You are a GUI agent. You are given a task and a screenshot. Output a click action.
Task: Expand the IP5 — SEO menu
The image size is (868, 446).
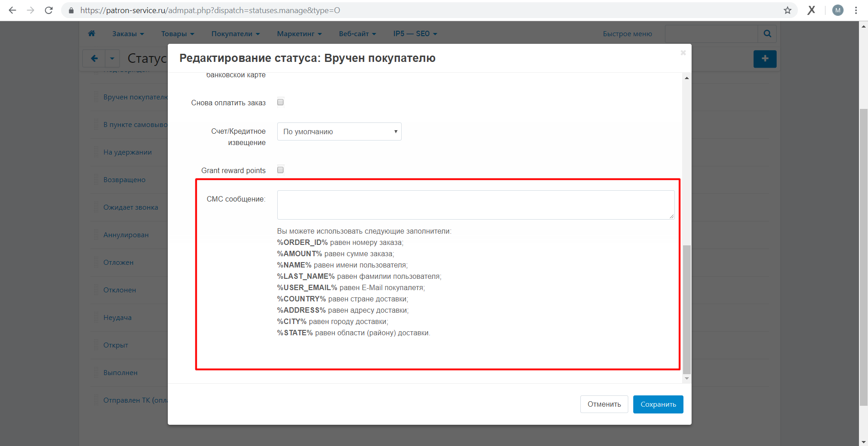(x=415, y=34)
